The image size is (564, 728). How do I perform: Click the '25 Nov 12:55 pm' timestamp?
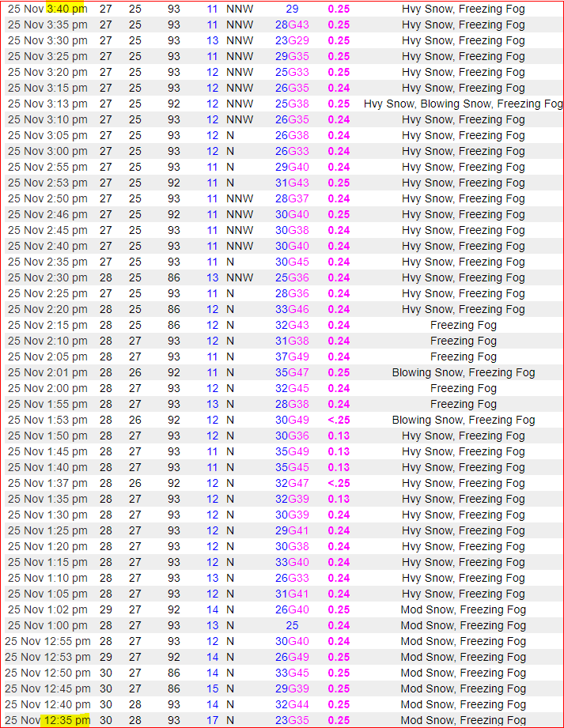[x=47, y=641]
